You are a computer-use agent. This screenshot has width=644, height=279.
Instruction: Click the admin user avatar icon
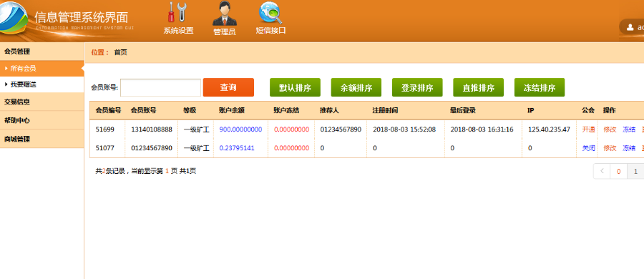pos(630,27)
